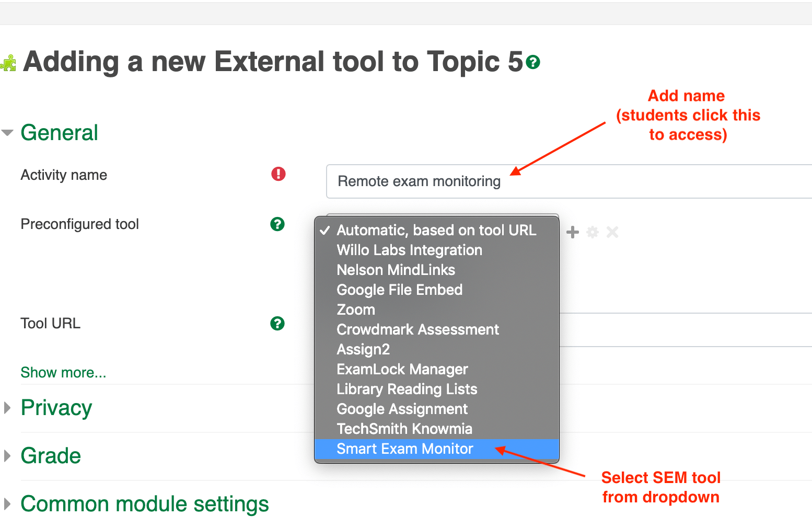Pick ExamLock Manager from the list
This screenshot has height=528, width=812.
coord(402,369)
